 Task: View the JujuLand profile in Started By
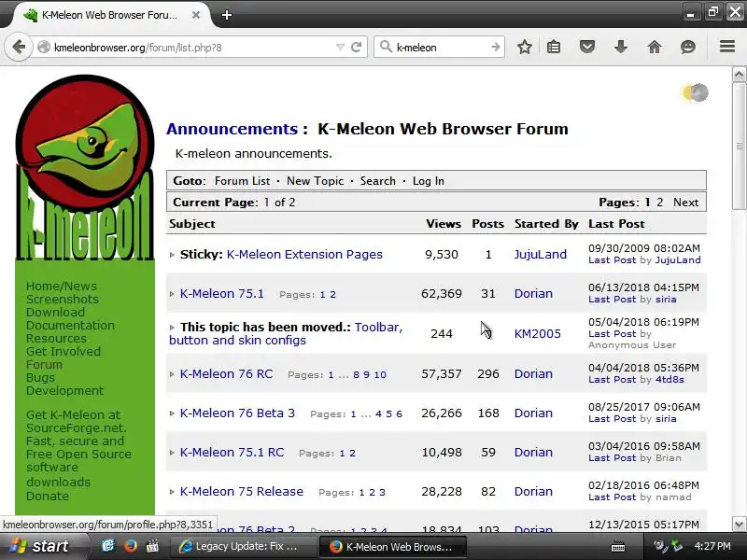pyautogui.click(x=541, y=254)
